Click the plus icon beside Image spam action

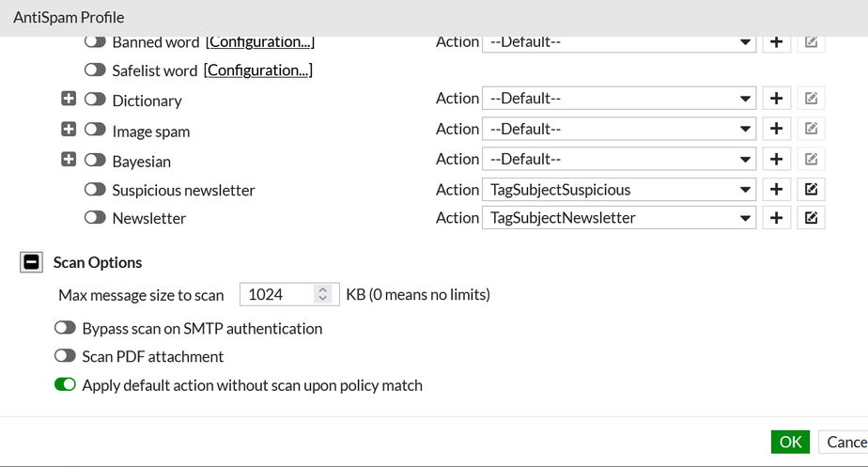click(776, 129)
